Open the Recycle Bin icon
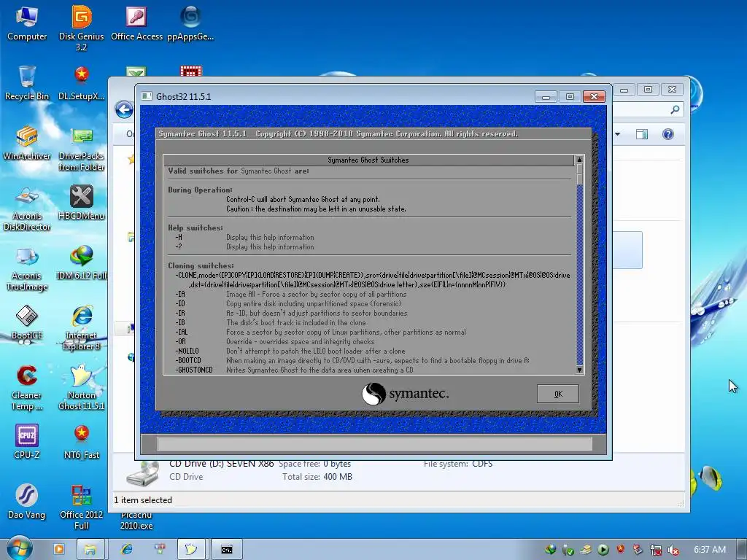The image size is (747, 560). point(27,83)
